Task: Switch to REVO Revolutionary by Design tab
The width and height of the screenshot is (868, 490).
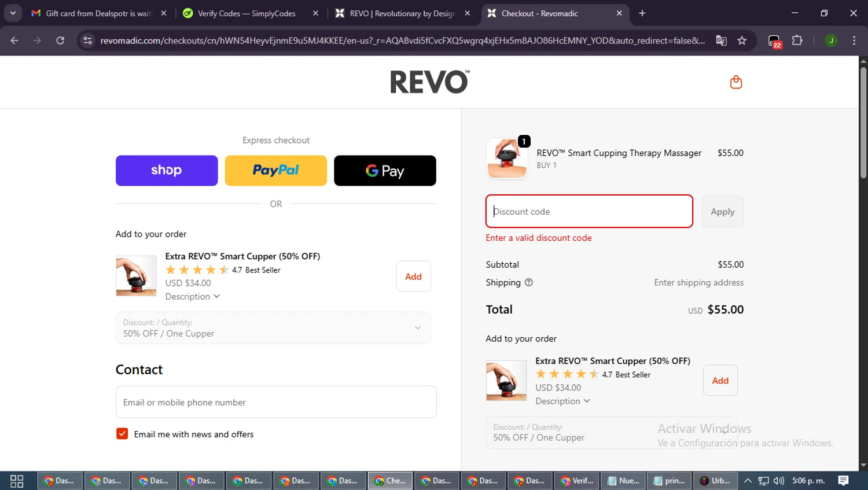Action: (403, 13)
